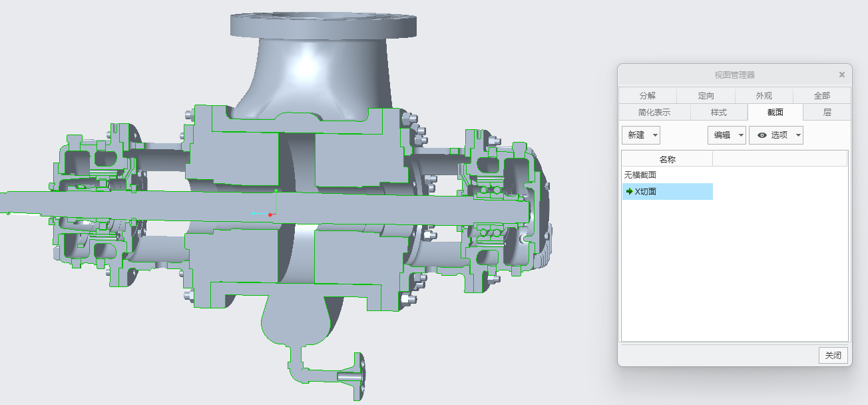868x405 pixels.
Task: Click the eye icon in the 选项 button
Action: 761,135
